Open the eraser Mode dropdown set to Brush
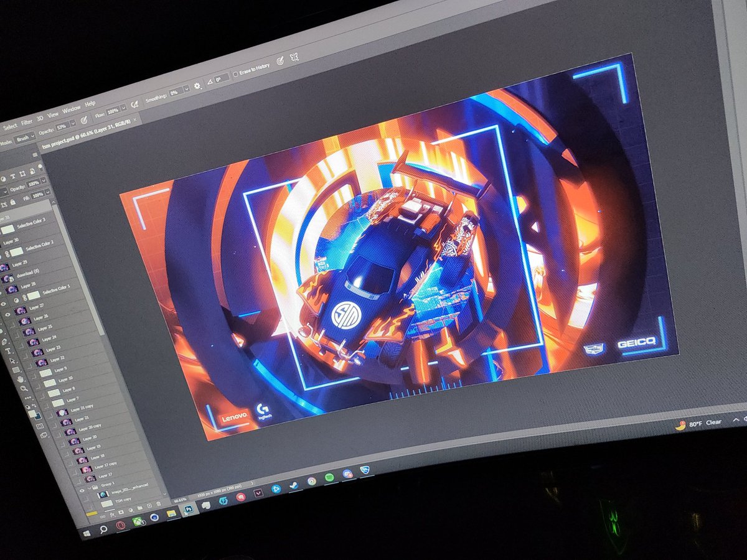747x560 pixels. point(25,138)
